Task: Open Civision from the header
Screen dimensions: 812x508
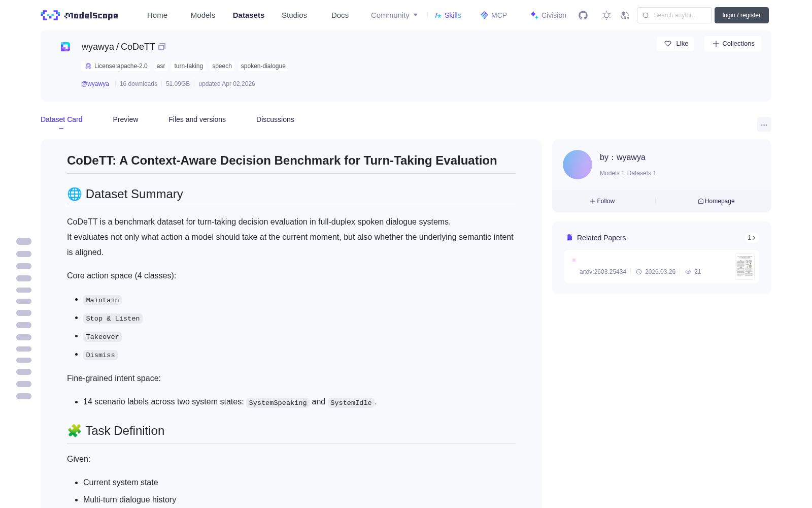Action: (548, 15)
